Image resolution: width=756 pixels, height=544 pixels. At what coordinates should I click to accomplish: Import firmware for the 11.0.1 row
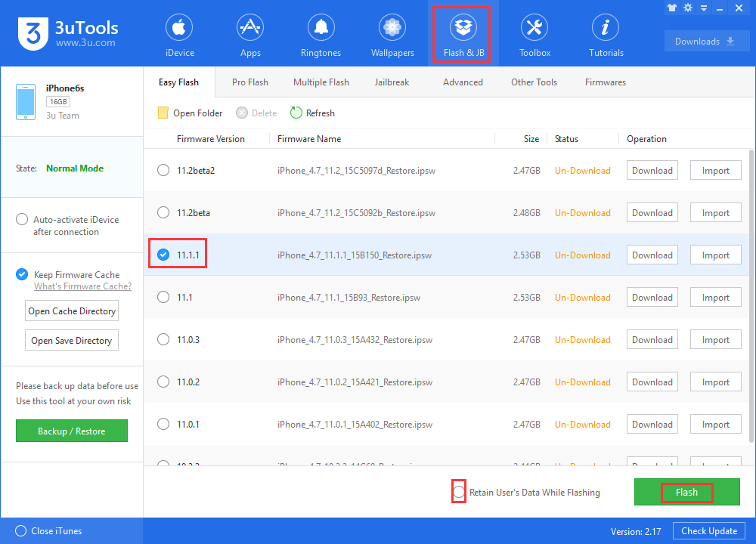click(x=715, y=425)
